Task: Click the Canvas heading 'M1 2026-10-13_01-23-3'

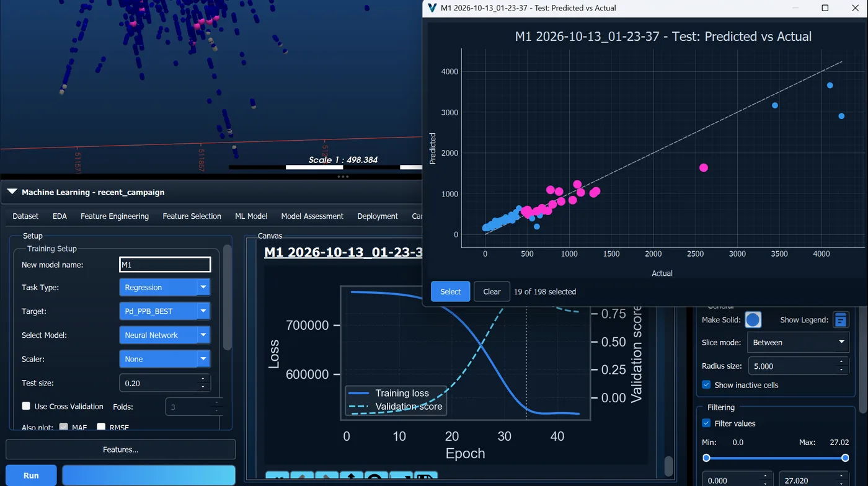Action: [343, 252]
